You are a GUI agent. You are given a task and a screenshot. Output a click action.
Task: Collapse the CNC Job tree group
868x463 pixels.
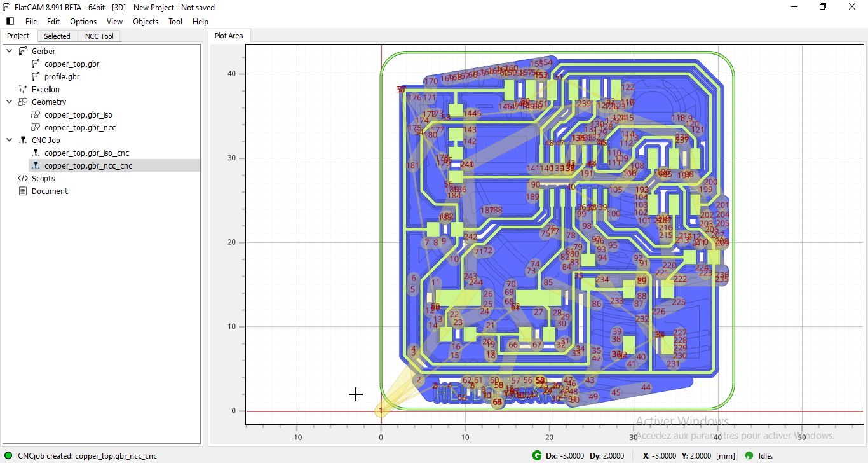pyautogui.click(x=9, y=140)
